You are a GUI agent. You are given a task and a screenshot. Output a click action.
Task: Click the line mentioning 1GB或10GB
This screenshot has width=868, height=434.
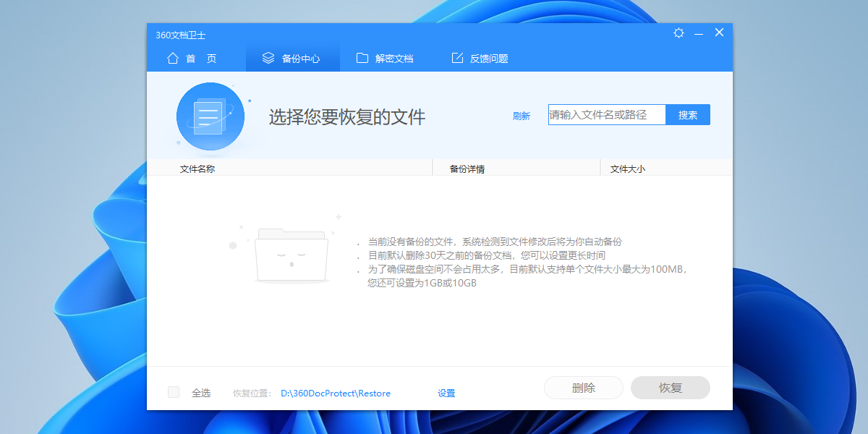pos(422,283)
